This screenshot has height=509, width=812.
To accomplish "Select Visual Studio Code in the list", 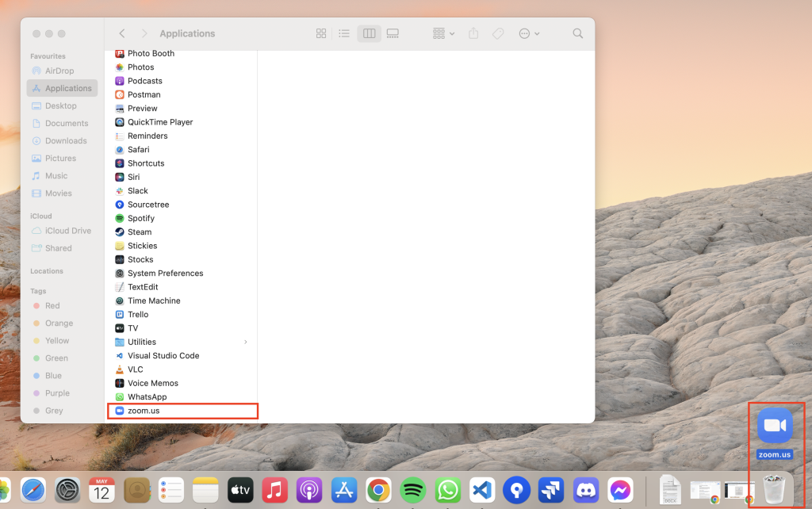I will pyautogui.click(x=182, y=356).
